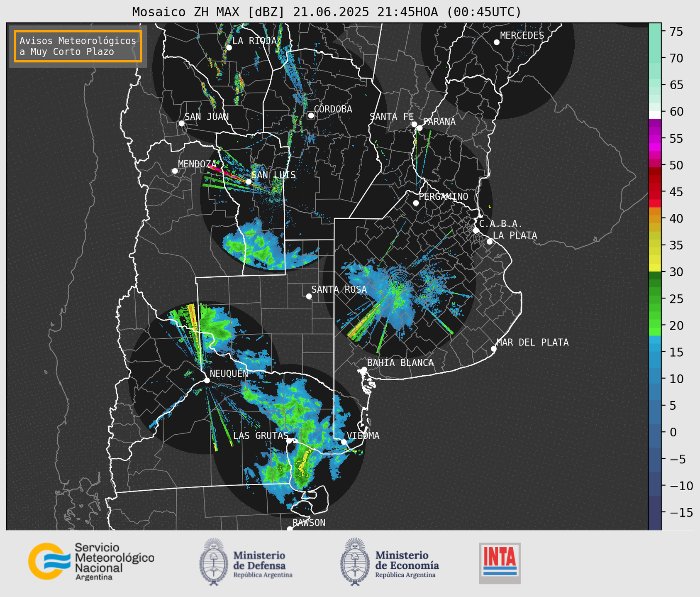The image size is (700, 597).
Task: Click the BAHÍA BLANCA label text
Action: [400, 363]
